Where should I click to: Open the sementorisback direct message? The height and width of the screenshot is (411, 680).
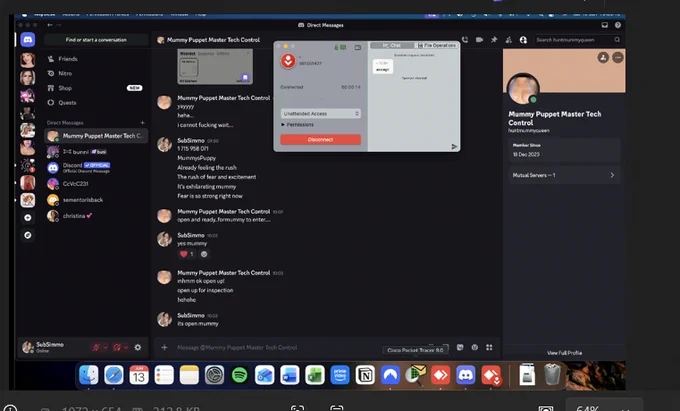(x=96, y=200)
